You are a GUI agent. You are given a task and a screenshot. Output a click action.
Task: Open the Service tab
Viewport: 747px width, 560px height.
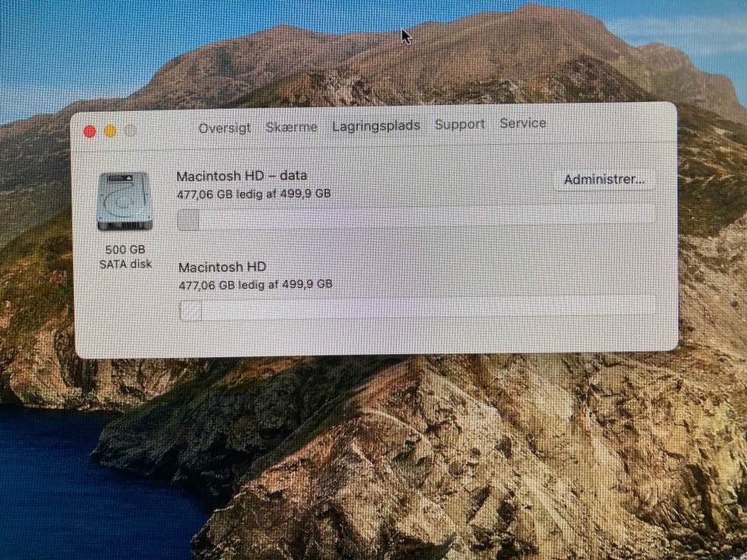[523, 124]
